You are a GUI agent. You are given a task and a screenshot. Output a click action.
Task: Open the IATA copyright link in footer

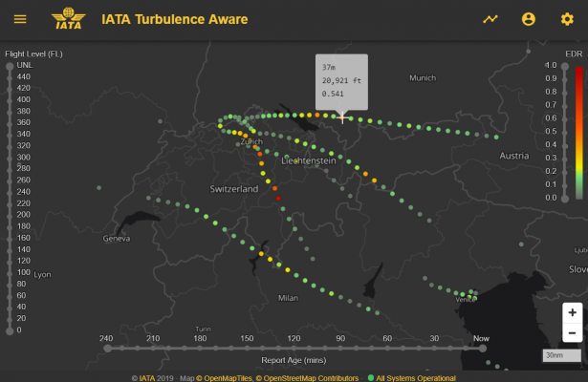(146, 378)
